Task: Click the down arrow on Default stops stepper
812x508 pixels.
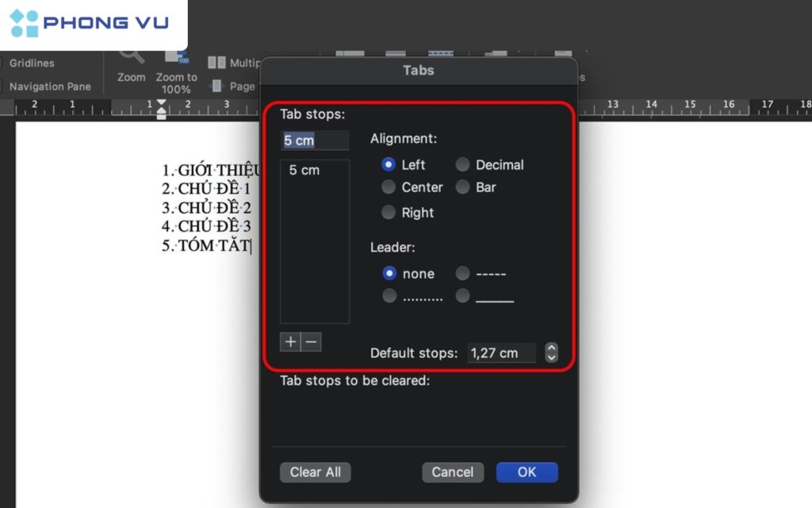Action: (552, 357)
